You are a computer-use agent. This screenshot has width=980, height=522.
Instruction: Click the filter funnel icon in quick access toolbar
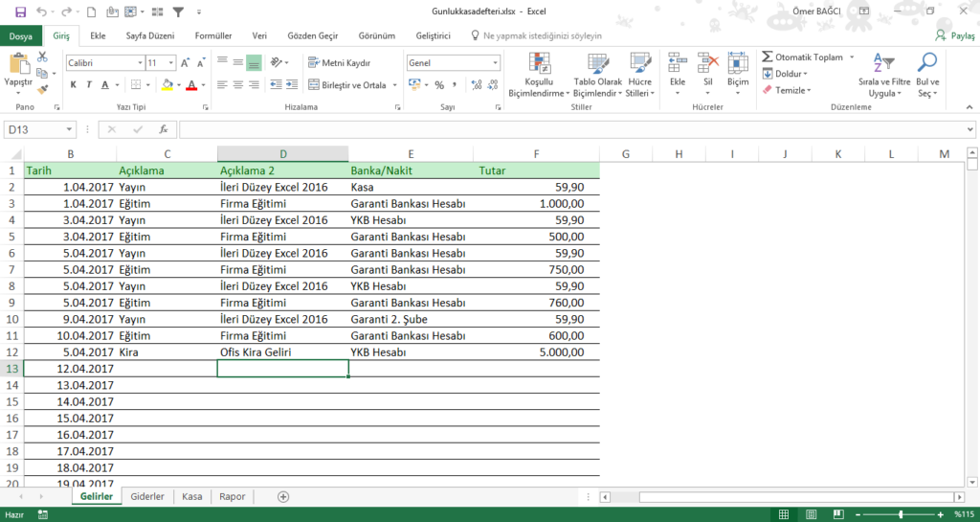click(178, 12)
